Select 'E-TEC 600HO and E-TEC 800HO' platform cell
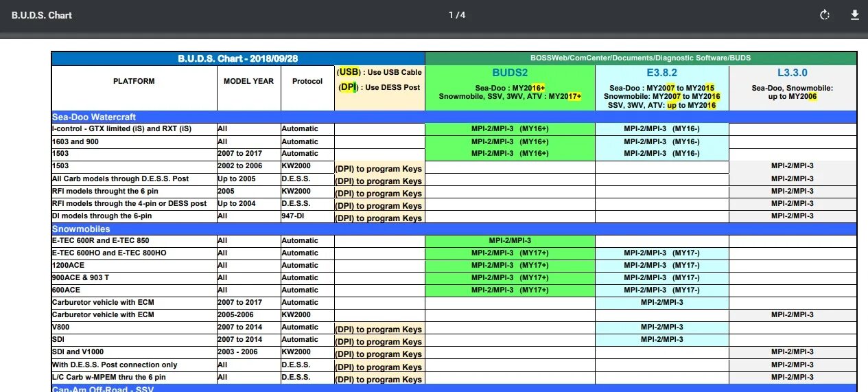The image size is (868, 392). [x=134, y=253]
